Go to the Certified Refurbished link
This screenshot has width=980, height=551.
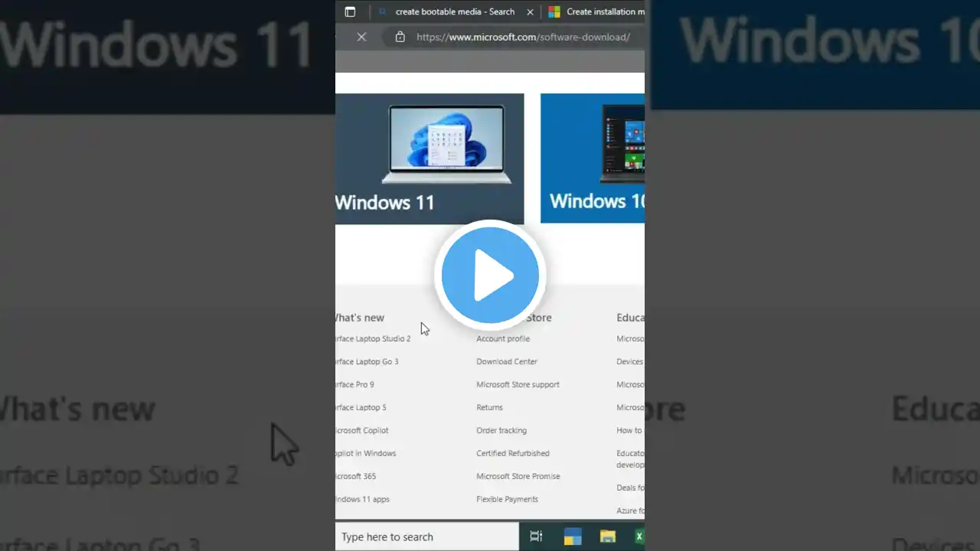[x=513, y=453]
